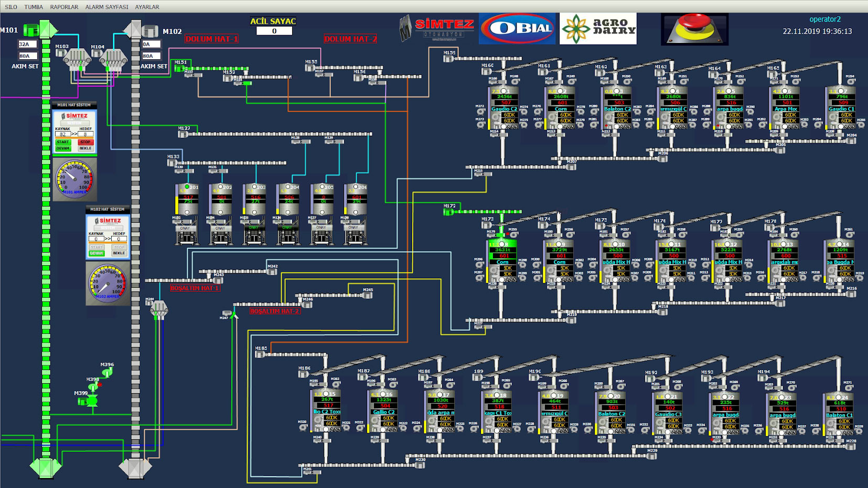Open the M101 AMPER gauge
The image size is (868, 488).
click(x=74, y=179)
